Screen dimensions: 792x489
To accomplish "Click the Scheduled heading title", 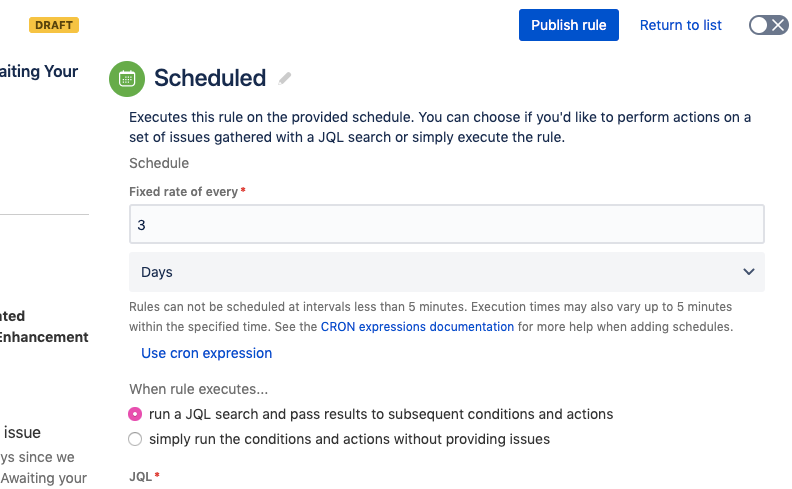I will 210,78.
